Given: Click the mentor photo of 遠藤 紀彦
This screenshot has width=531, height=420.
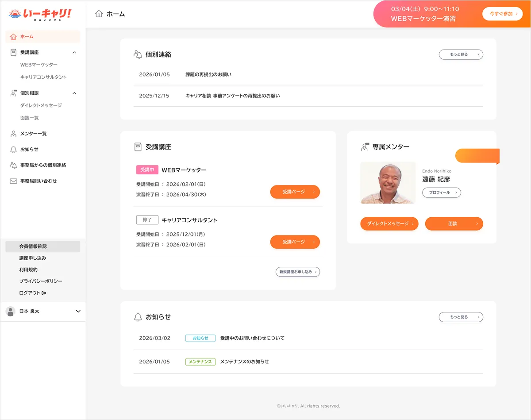Looking at the screenshot, I should (388, 183).
